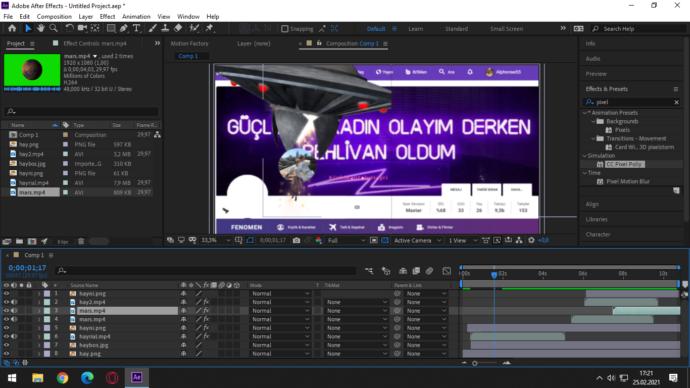Open the File menu
Image resolution: width=690 pixels, height=388 pixels.
(x=8, y=17)
